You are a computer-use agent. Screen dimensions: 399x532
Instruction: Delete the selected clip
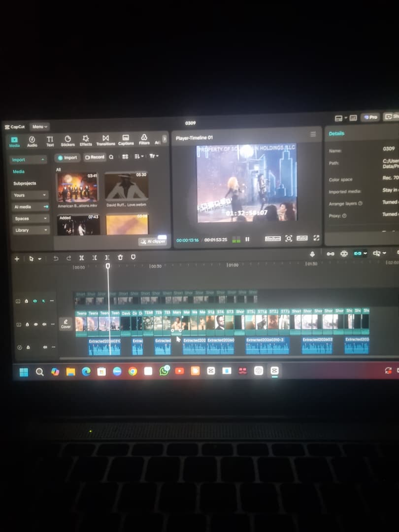120,258
